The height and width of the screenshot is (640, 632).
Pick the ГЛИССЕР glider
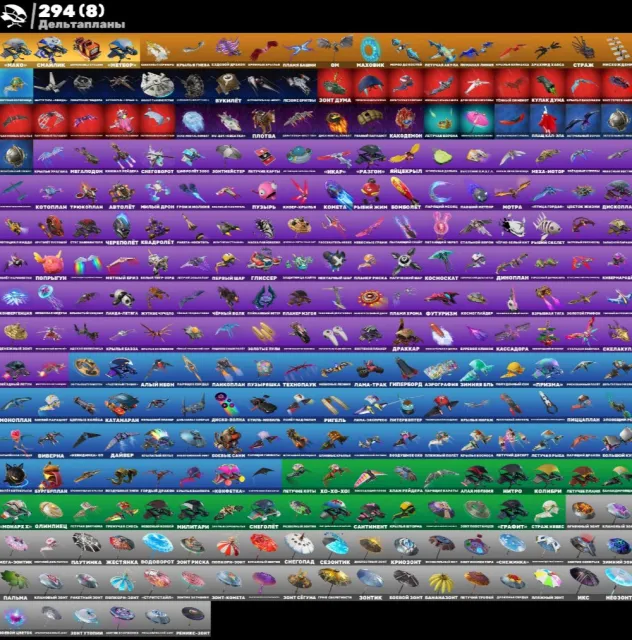point(264,264)
